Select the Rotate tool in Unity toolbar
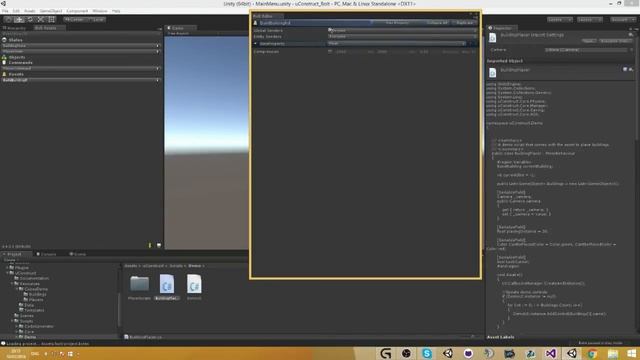 [x=30, y=19]
